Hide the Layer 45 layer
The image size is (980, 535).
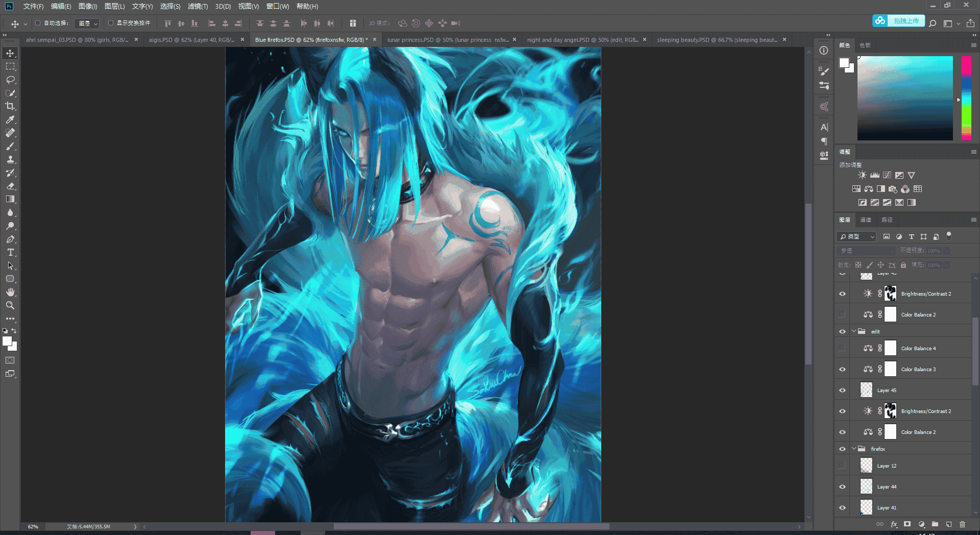[x=842, y=391]
